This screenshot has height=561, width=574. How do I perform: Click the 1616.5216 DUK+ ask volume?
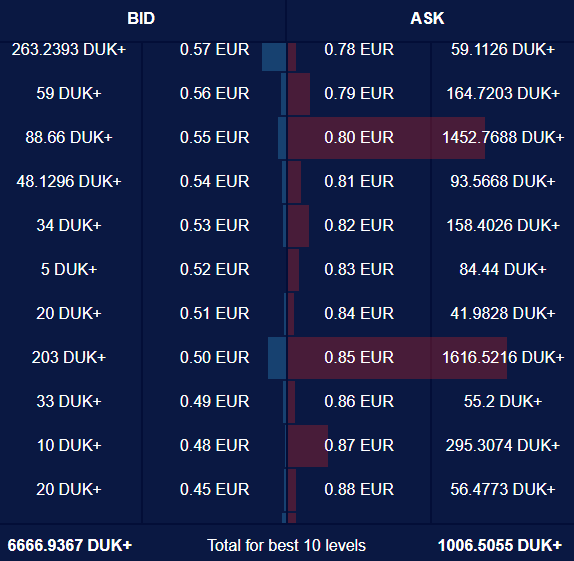pos(503,357)
